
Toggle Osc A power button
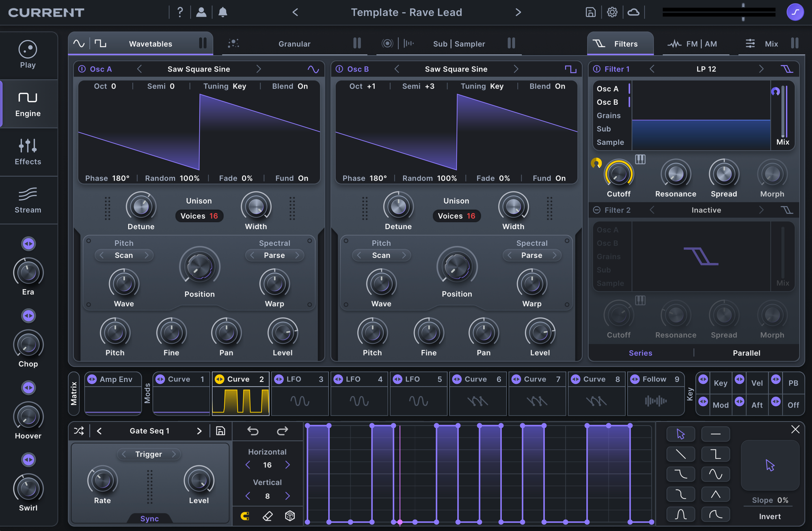(x=82, y=69)
